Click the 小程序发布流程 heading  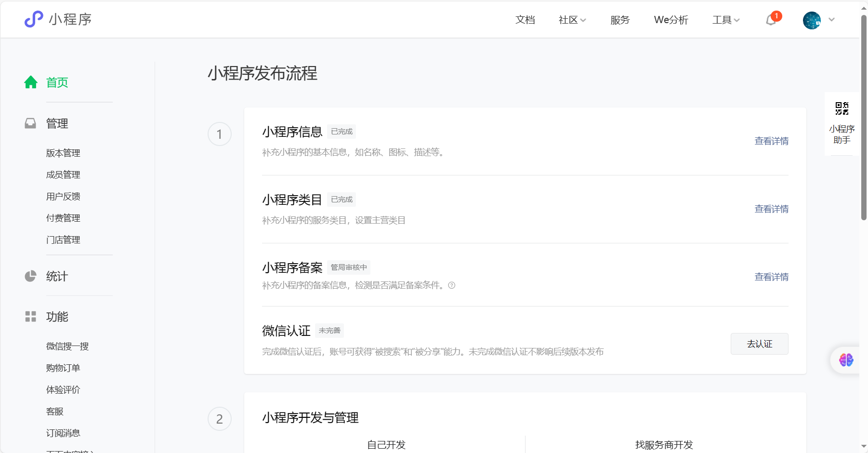coord(263,73)
